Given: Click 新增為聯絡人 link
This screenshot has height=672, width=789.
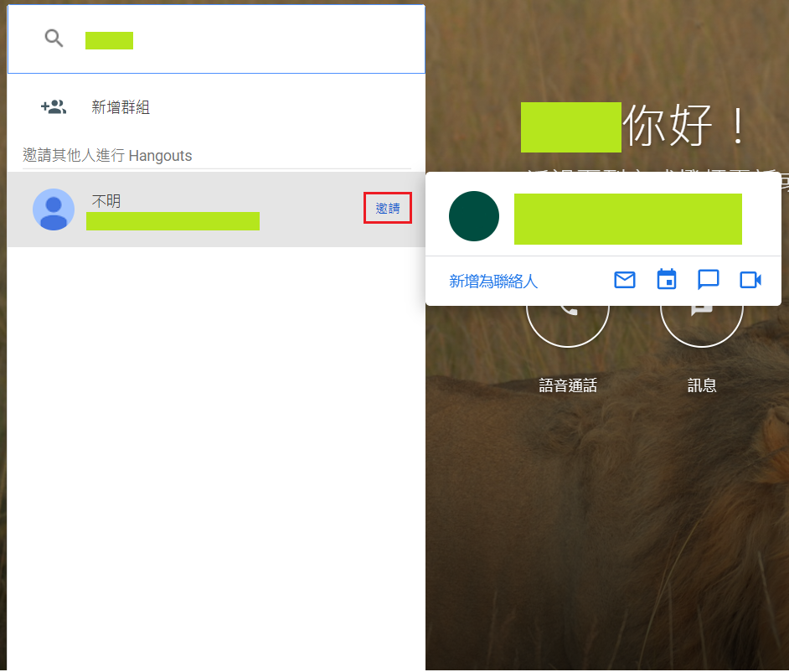Looking at the screenshot, I should 493,281.
